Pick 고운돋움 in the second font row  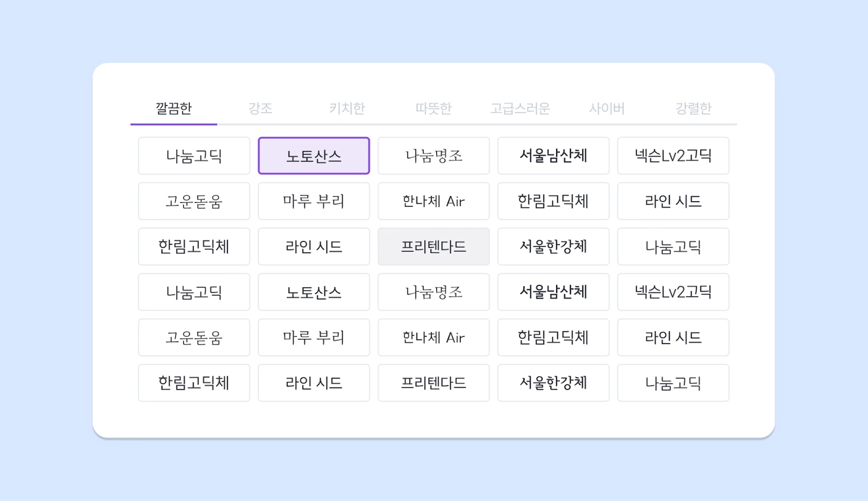pos(194,201)
